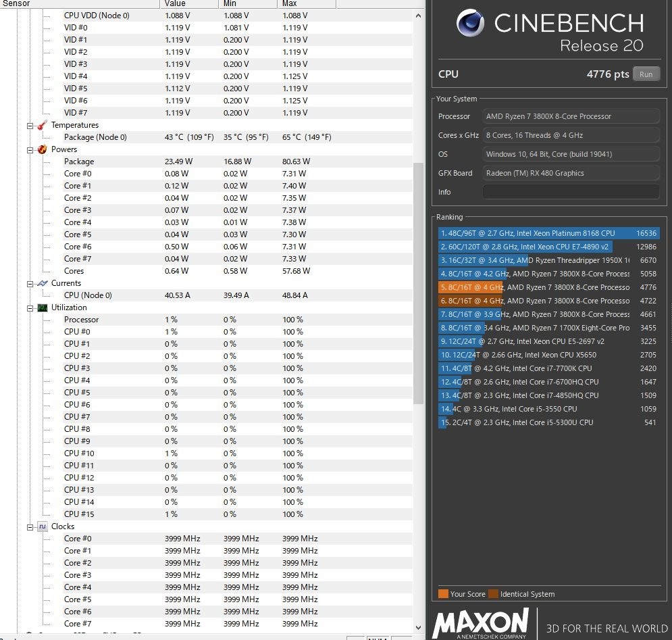Image resolution: width=672 pixels, height=640 pixels.
Task: Select the Core i7-6700HQ ranking entry
Action: 548,383
